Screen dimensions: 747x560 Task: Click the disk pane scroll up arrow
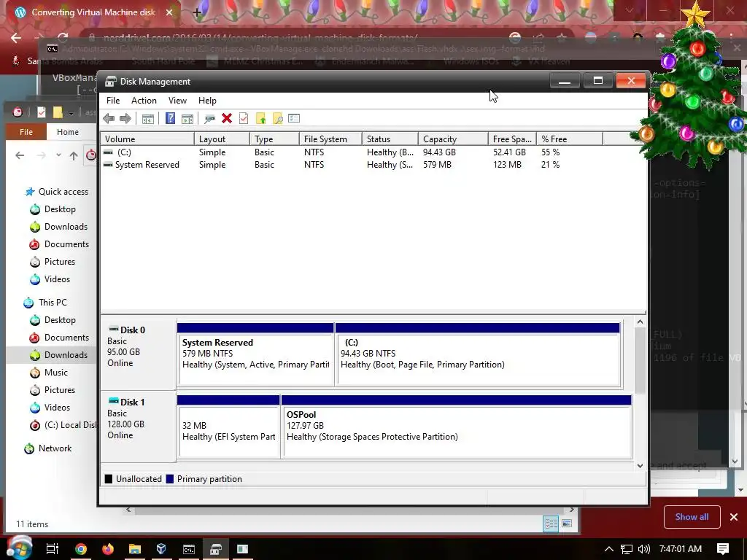[640, 322]
